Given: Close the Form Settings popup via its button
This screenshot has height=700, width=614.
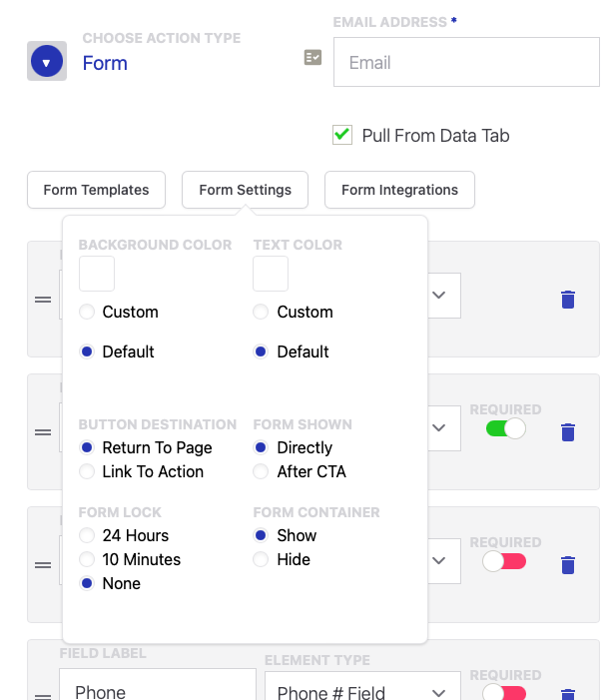Looking at the screenshot, I should point(245,190).
